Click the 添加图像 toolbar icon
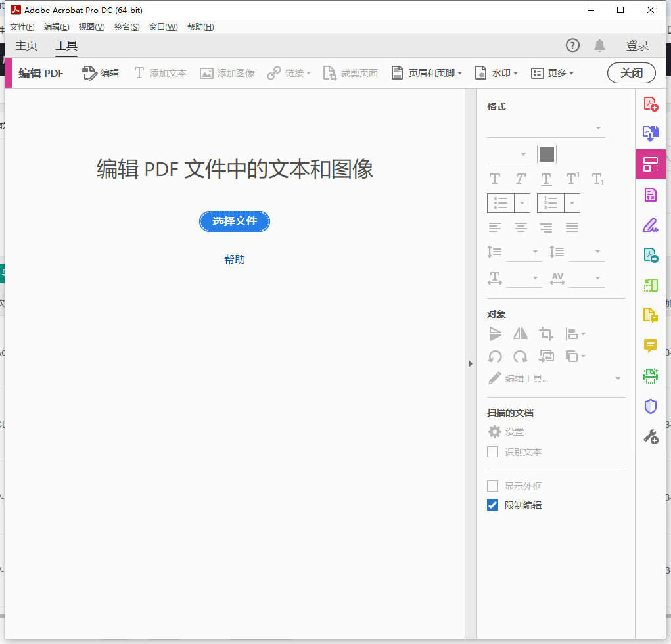671x644 pixels. pyautogui.click(x=227, y=73)
